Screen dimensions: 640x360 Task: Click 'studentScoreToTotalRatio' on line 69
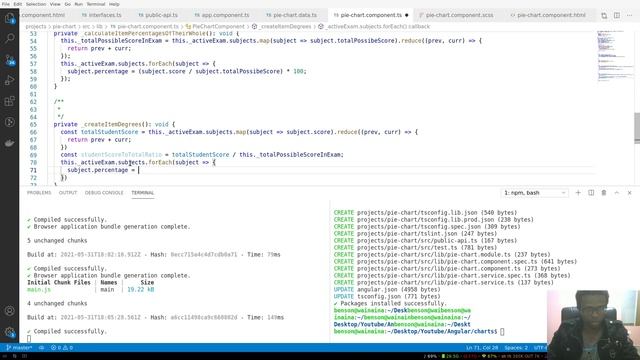click(x=121, y=155)
